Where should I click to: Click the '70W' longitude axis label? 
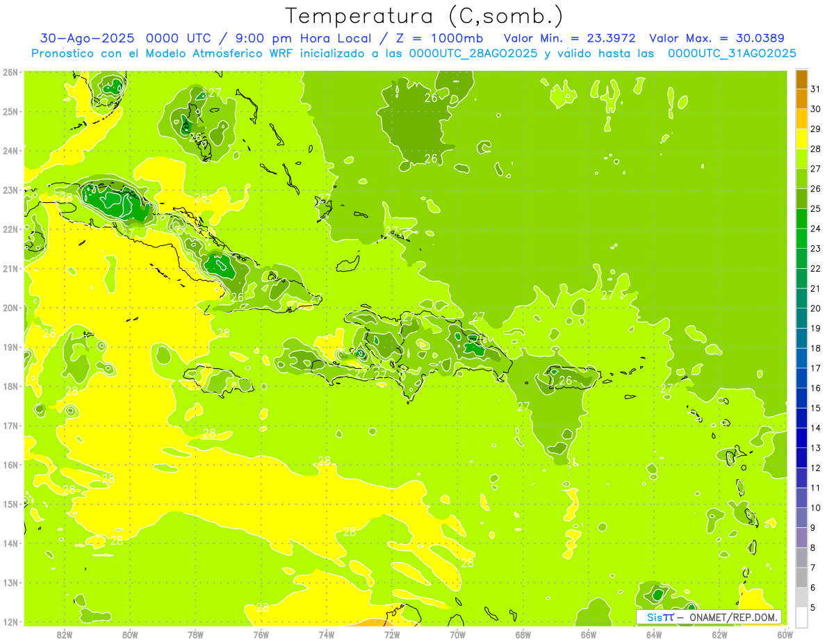coord(457,634)
